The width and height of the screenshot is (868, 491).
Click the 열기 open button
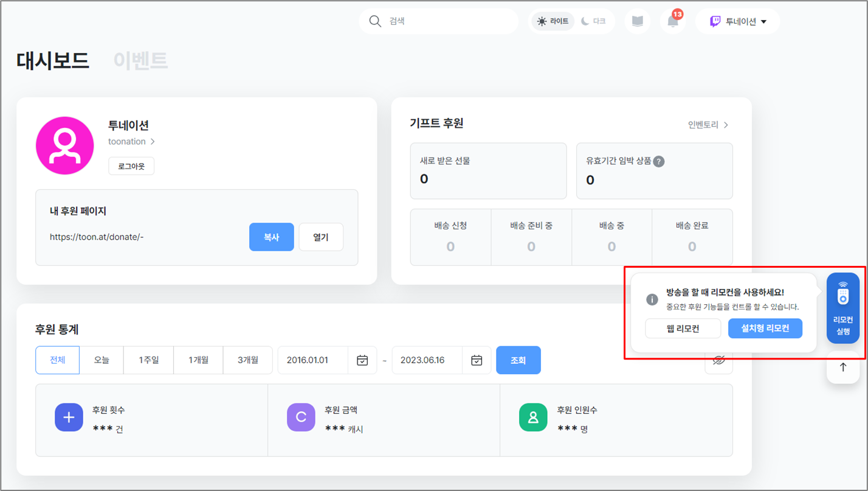[x=321, y=237]
